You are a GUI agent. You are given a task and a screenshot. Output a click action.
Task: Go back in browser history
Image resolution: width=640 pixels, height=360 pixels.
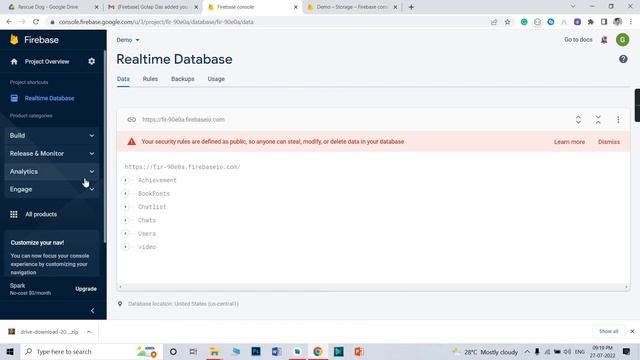(9, 22)
